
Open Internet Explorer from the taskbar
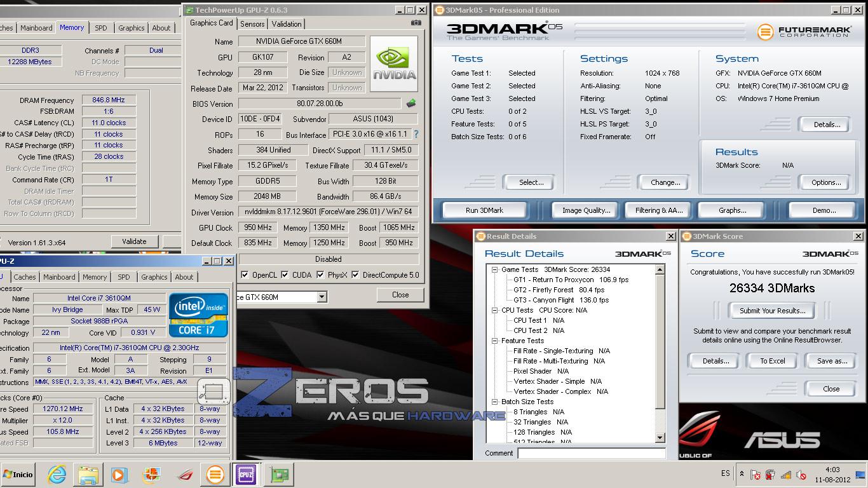[57, 474]
